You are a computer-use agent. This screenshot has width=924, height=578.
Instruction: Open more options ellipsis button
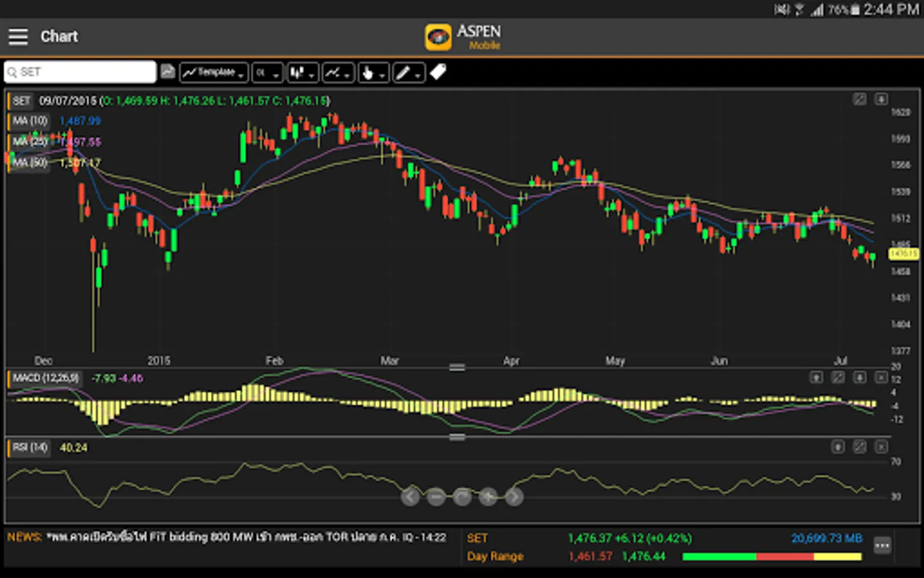(882, 546)
